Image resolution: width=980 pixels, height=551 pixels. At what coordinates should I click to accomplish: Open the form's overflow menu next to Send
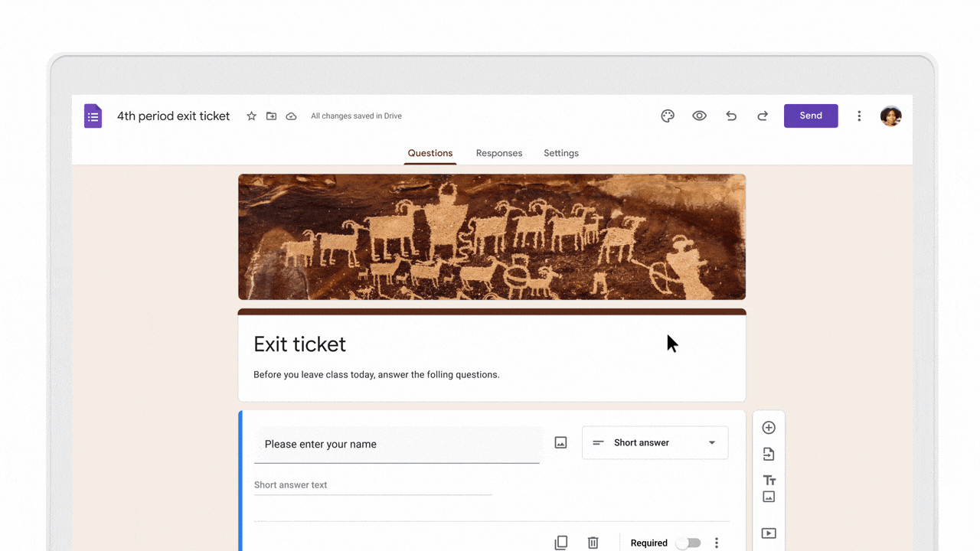[859, 116]
